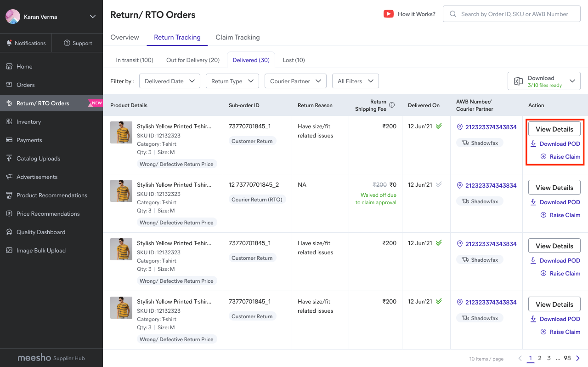Expand the Delivered Date filter dropdown

pyautogui.click(x=170, y=81)
